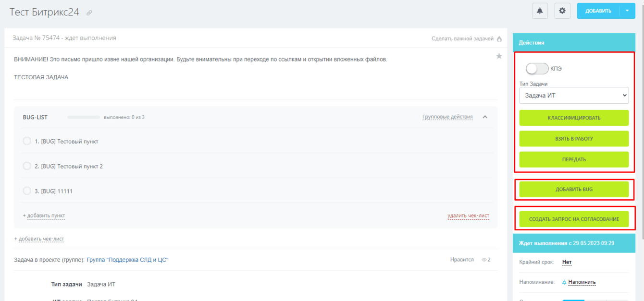The image size is (644, 301).
Task: Click the flame icon to mark task important
Action: point(499,39)
